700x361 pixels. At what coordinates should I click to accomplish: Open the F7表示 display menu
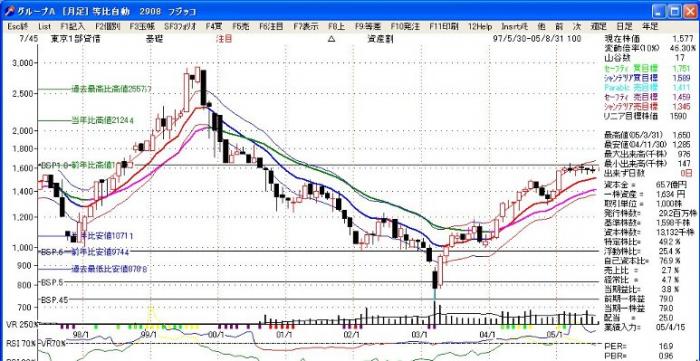pyautogui.click(x=306, y=26)
